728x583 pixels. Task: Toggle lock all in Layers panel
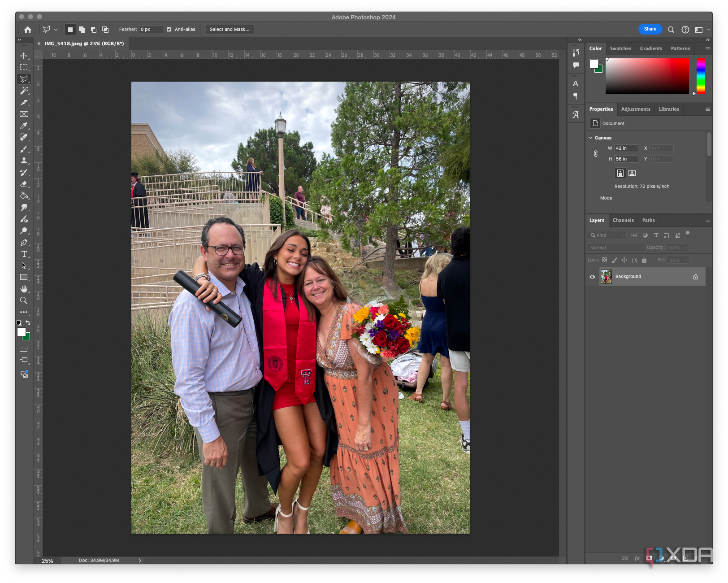click(x=644, y=260)
